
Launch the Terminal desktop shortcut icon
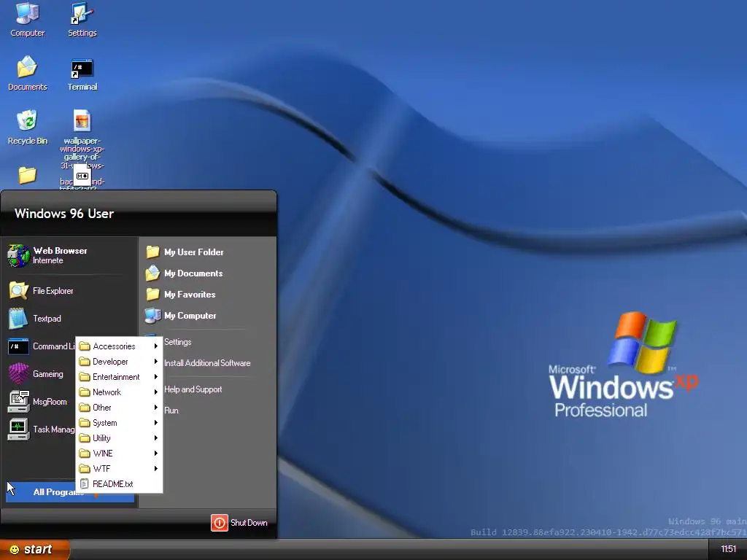[82, 69]
